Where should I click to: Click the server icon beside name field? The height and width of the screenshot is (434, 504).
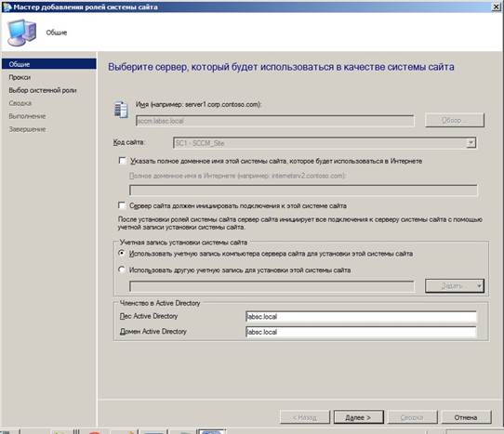121,110
